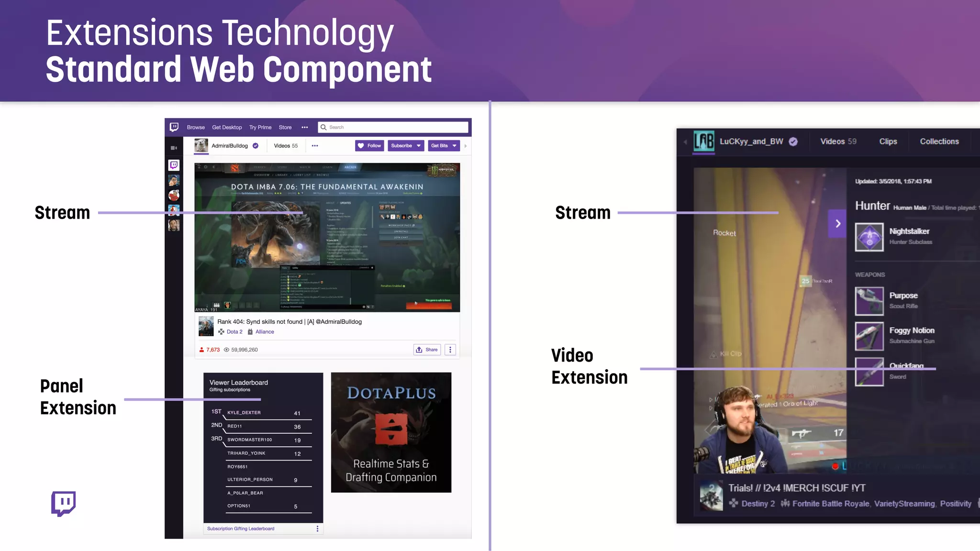Open the LuCKyy_and_BW channel name

(751, 142)
